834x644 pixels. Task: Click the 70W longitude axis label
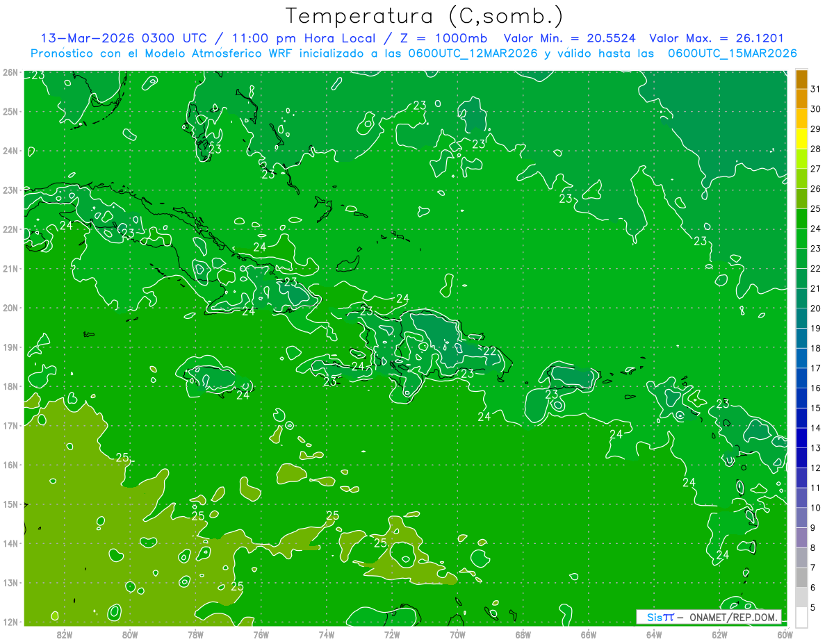coord(457,634)
